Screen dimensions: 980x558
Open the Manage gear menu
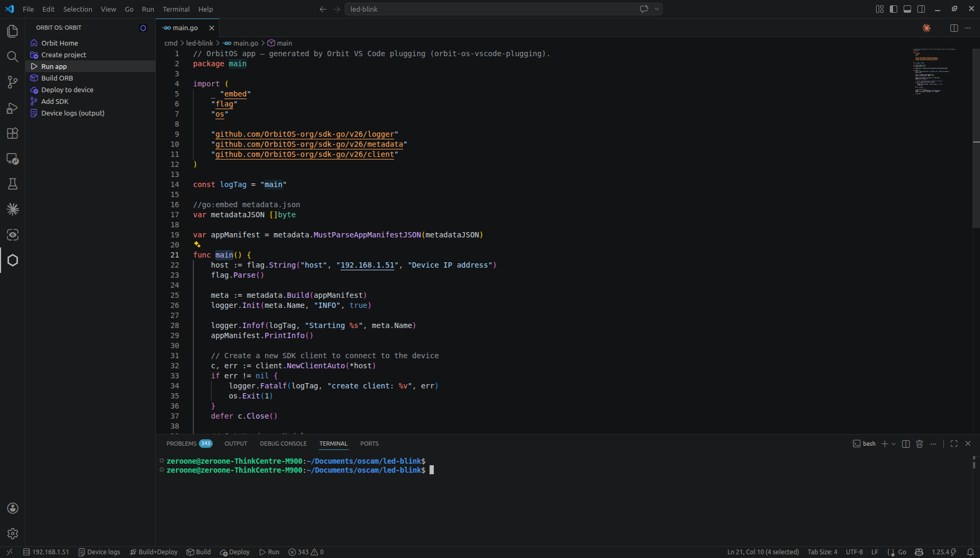[x=13, y=534]
